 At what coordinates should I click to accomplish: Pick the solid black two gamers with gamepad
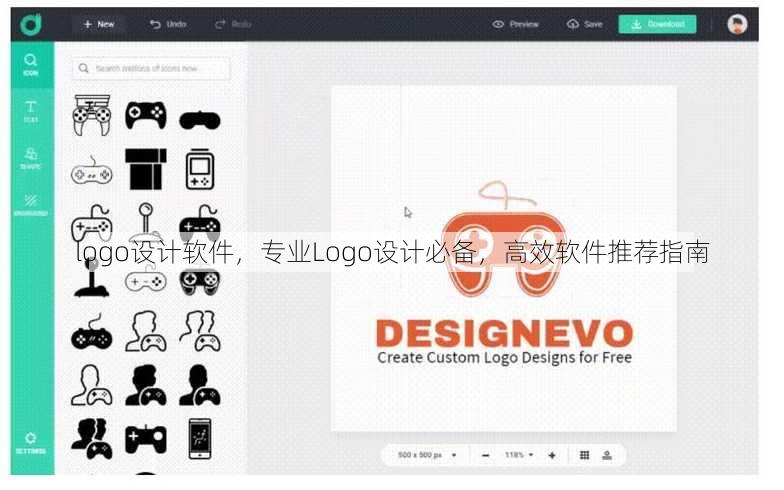92,438
